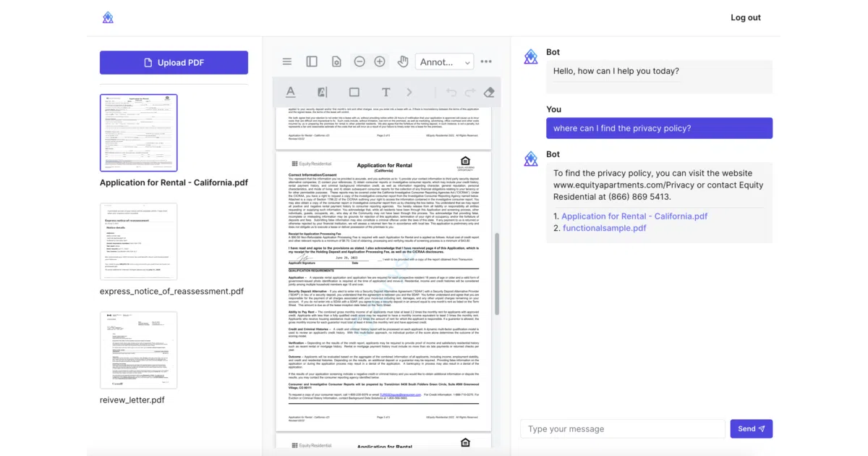The height and width of the screenshot is (456, 868).
Task: Select express_notice_of_reassessment.pdf thumbnail
Action: tap(138, 241)
